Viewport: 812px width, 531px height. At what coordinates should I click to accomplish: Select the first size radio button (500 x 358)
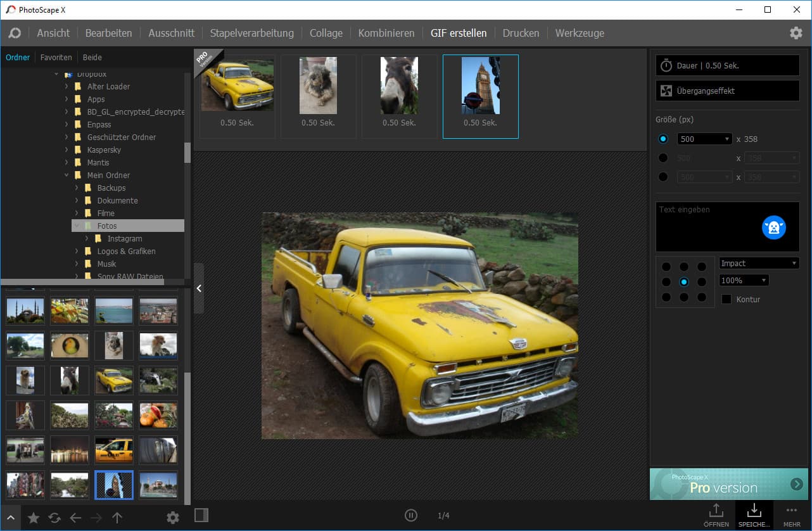coord(663,139)
